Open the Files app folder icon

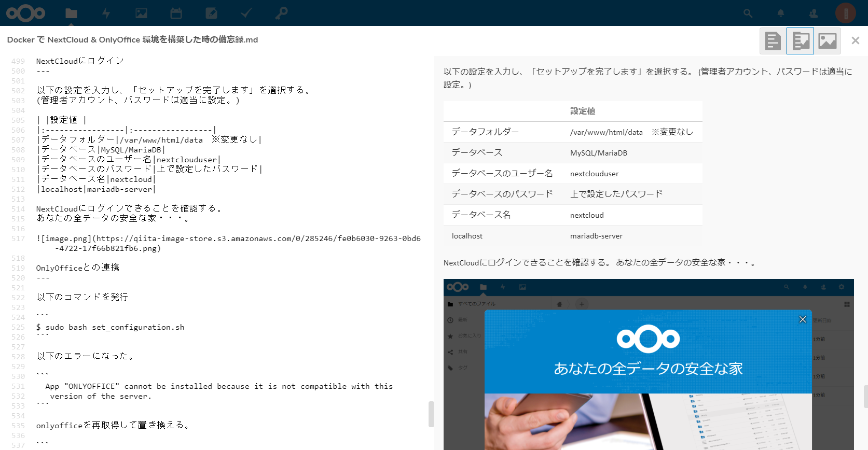[x=72, y=13]
